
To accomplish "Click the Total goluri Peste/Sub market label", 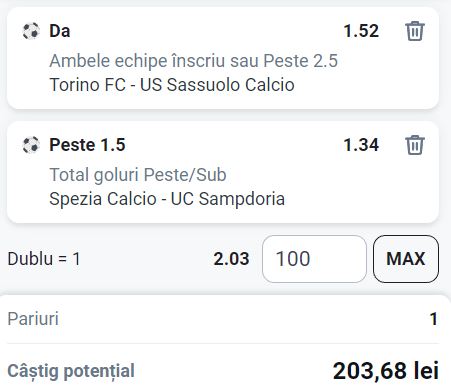I will [x=138, y=175].
